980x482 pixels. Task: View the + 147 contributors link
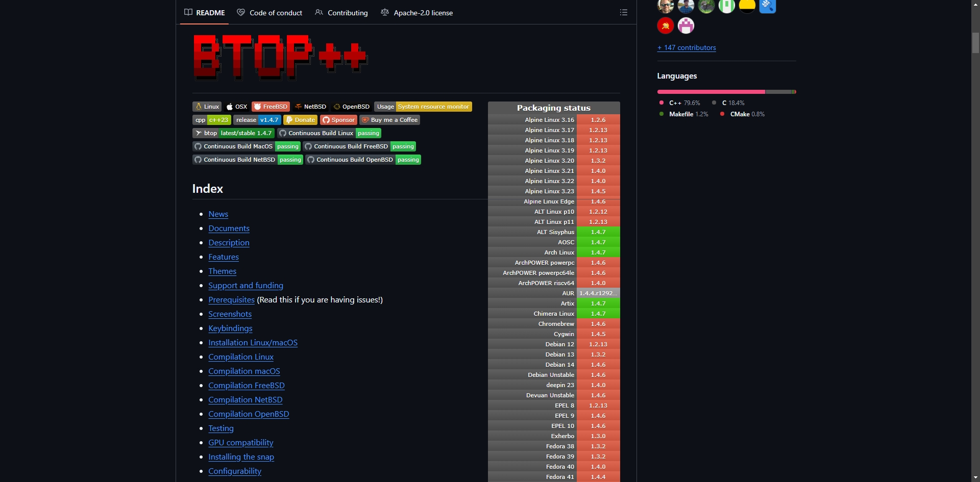tap(687, 47)
